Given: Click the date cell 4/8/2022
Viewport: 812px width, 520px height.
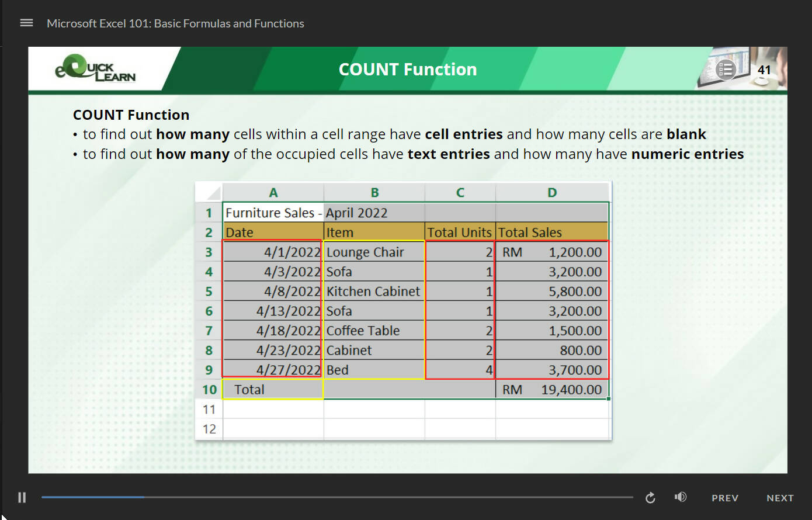Looking at the screenshot, I should click(273, 291).
